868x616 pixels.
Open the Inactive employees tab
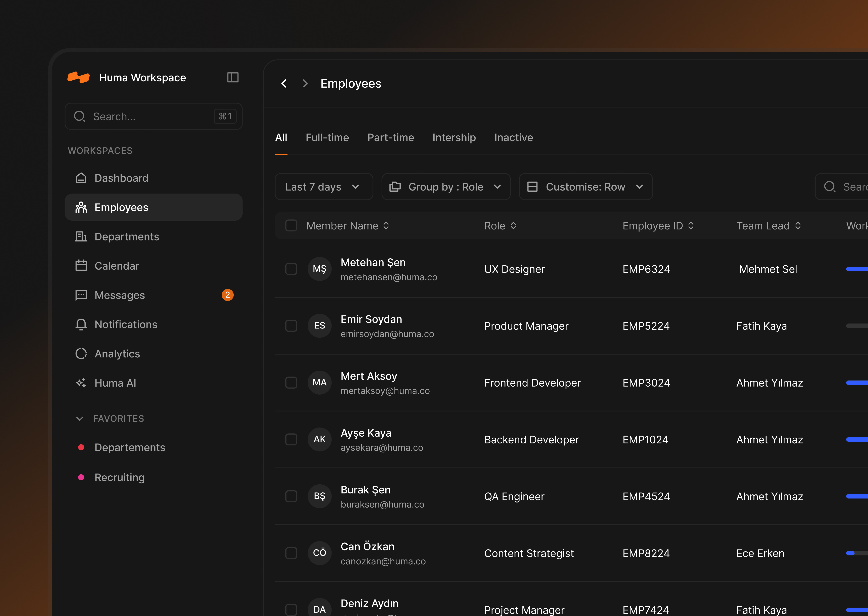pos(514,137)
